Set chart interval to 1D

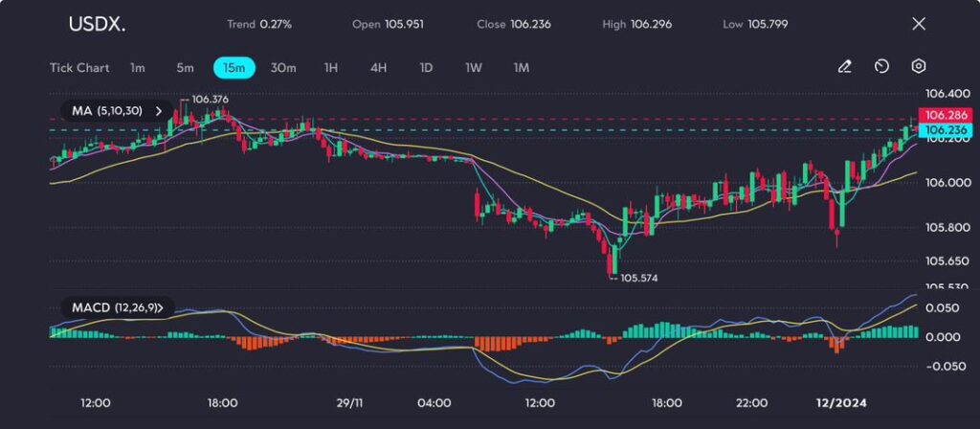[426, 68]
